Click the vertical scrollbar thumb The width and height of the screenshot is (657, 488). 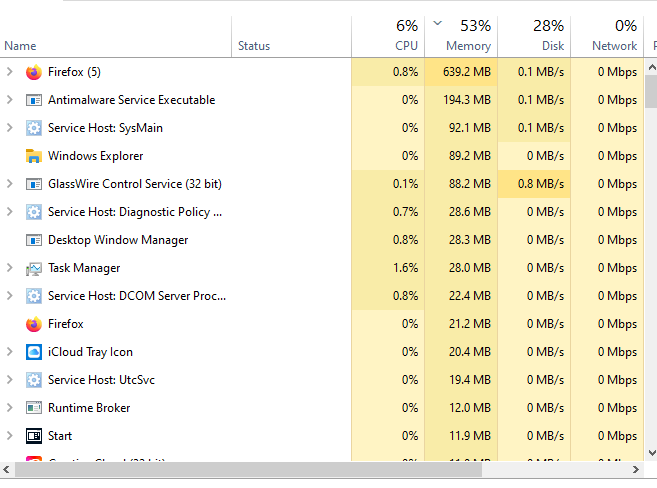[652, 91]
